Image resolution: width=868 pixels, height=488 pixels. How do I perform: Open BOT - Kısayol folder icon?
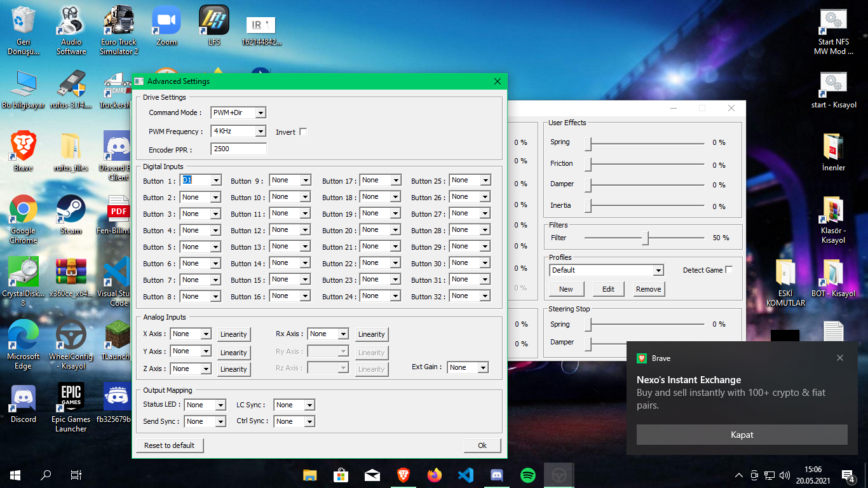pos(834,278)
